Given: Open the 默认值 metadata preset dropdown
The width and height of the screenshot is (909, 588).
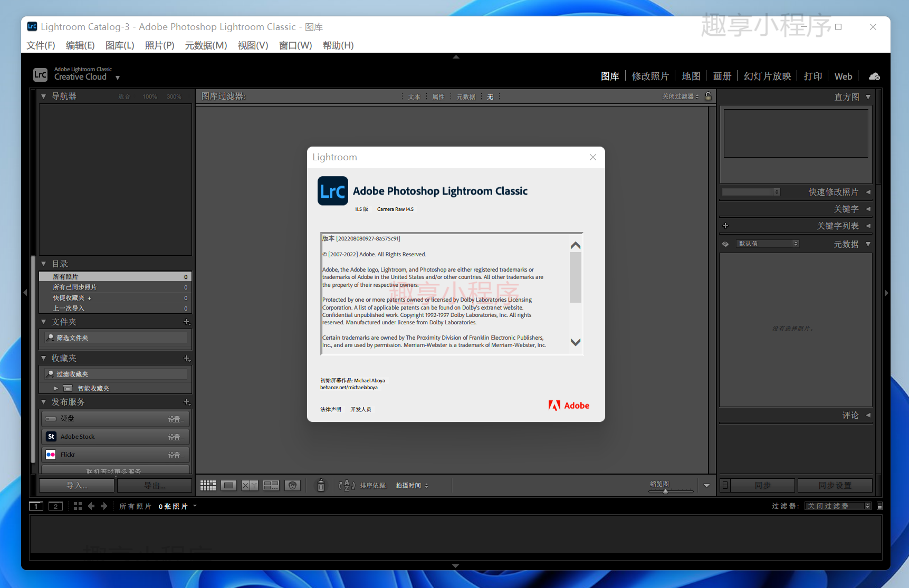Looking at the screenshot, I should point(768,244).
